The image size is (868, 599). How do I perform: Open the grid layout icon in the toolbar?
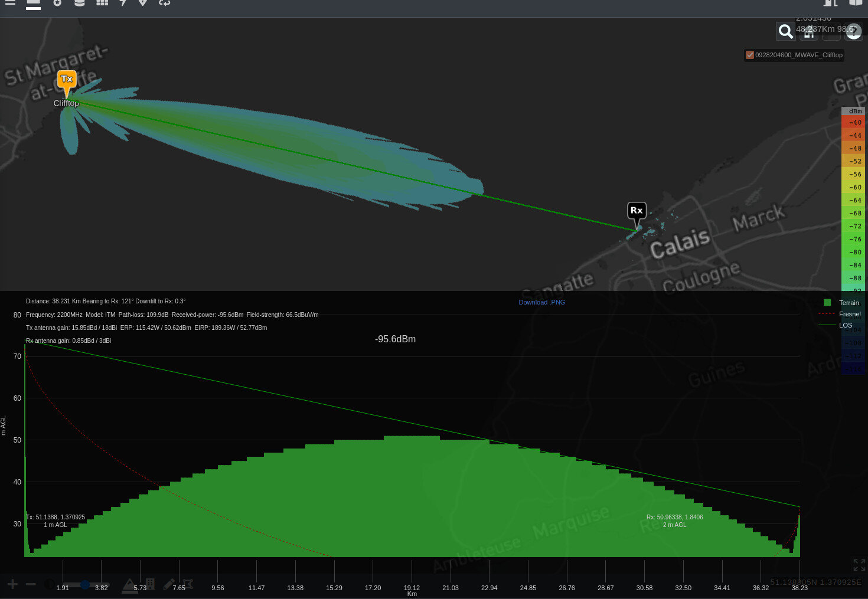[x=102, y=4]
